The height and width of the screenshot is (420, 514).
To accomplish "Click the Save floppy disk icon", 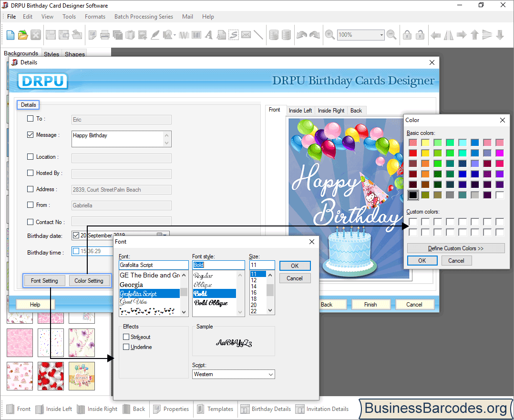I will [51, 35].
